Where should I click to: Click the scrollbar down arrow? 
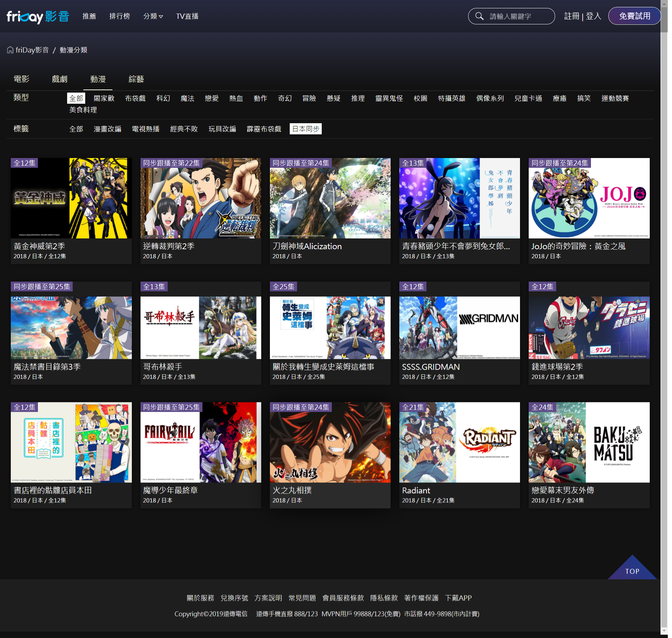(x=664, y=630)
